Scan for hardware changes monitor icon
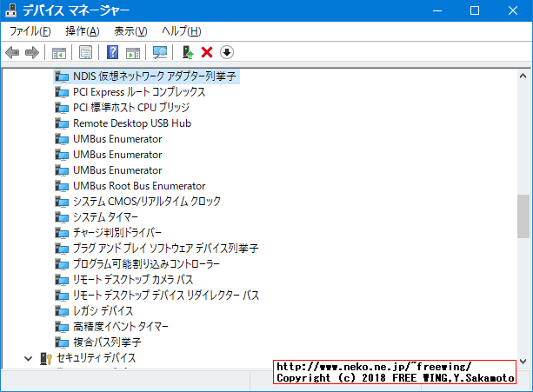This screenshot has height=392, width=533. point(160,53)
